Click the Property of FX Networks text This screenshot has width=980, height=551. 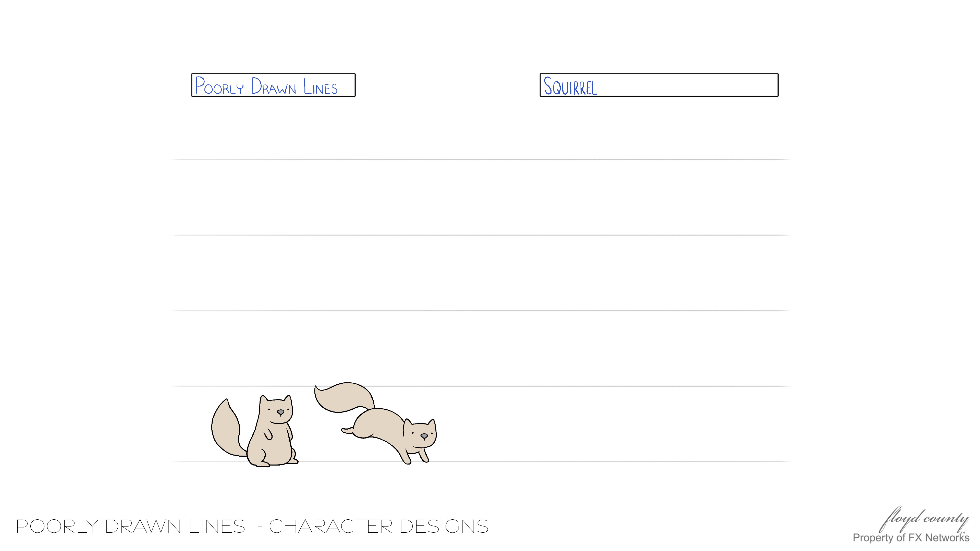click(x=911, y=538)
